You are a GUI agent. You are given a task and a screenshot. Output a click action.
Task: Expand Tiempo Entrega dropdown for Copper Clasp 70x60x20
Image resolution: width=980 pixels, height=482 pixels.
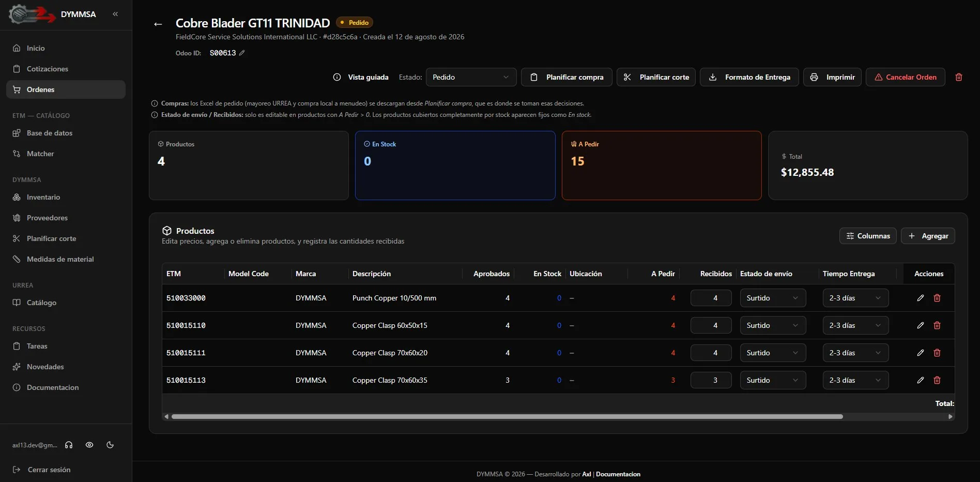coord(855,353)
